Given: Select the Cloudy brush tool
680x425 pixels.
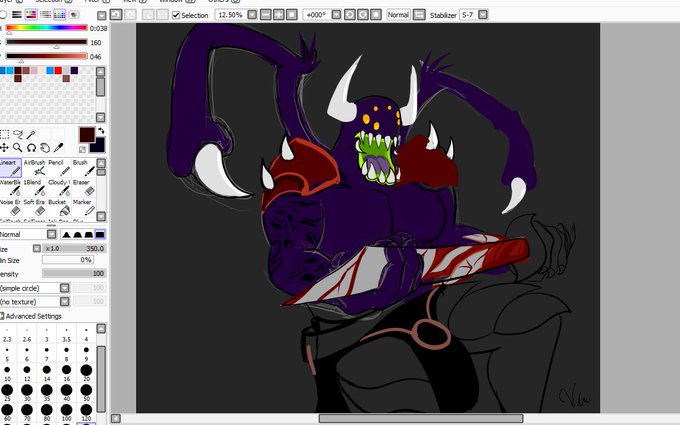Looking at the screenshot, I should 59,188.
